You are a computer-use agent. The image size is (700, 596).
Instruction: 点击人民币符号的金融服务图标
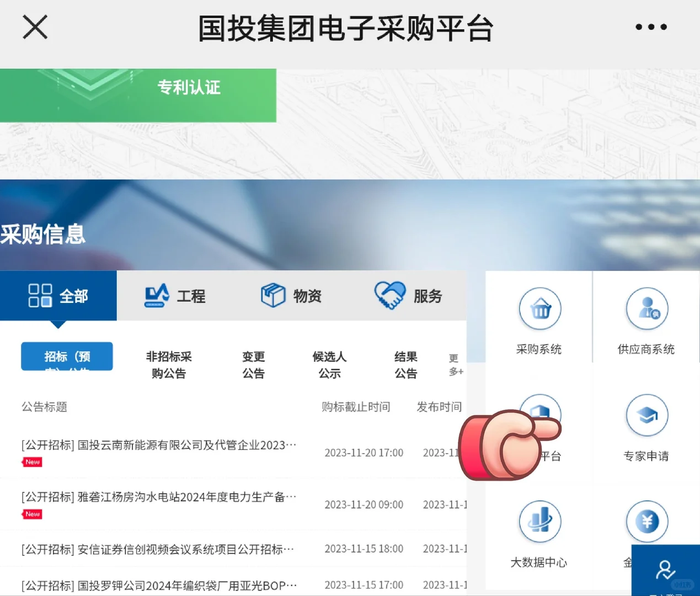point(646,521)
